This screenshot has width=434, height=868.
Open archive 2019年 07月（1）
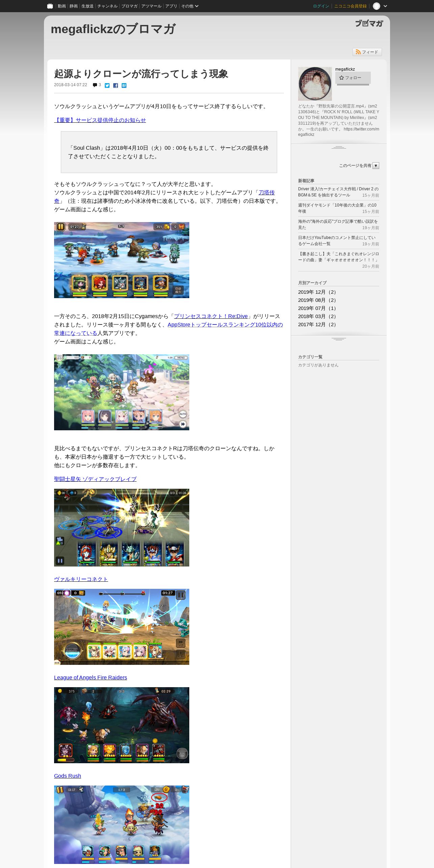[318, 308]
